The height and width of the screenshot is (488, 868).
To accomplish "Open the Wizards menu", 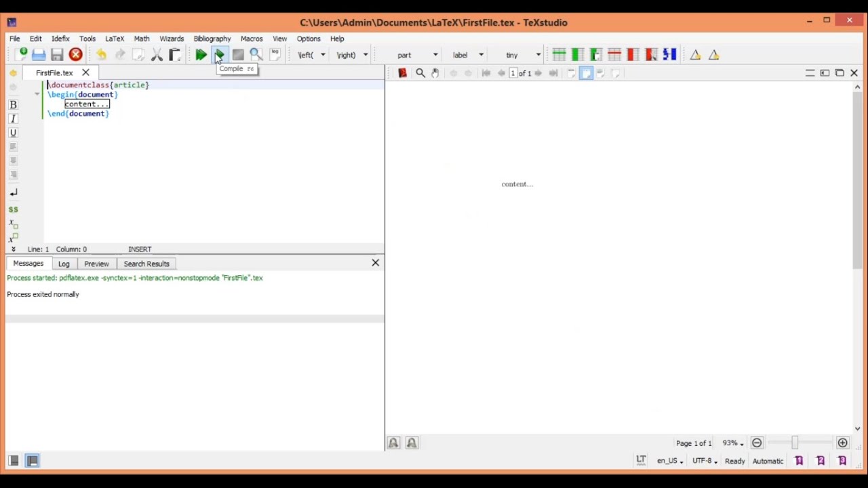I will (172, 39).
